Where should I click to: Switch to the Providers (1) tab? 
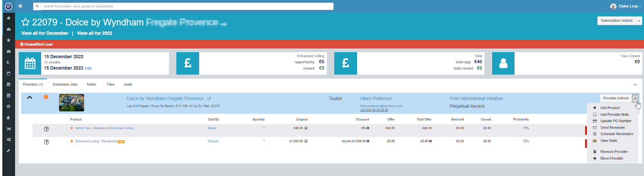tap(33, 84)
